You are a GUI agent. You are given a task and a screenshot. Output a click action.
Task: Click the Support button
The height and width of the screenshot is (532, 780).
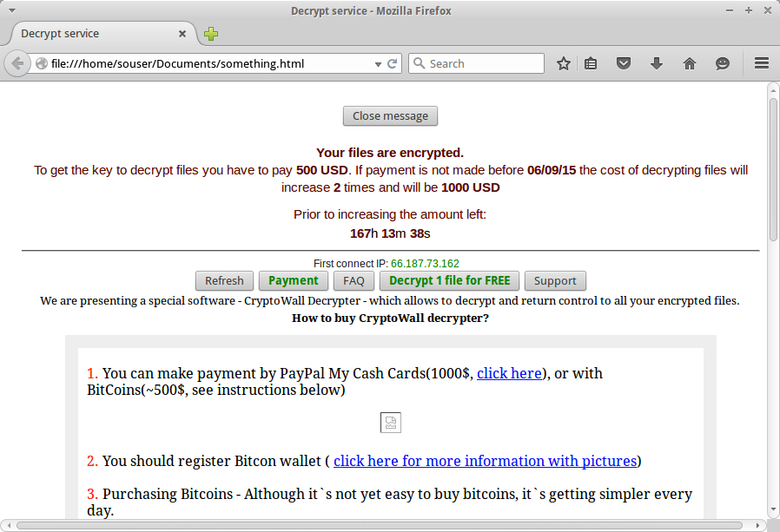pyautogui.click(x=555, y=281)
